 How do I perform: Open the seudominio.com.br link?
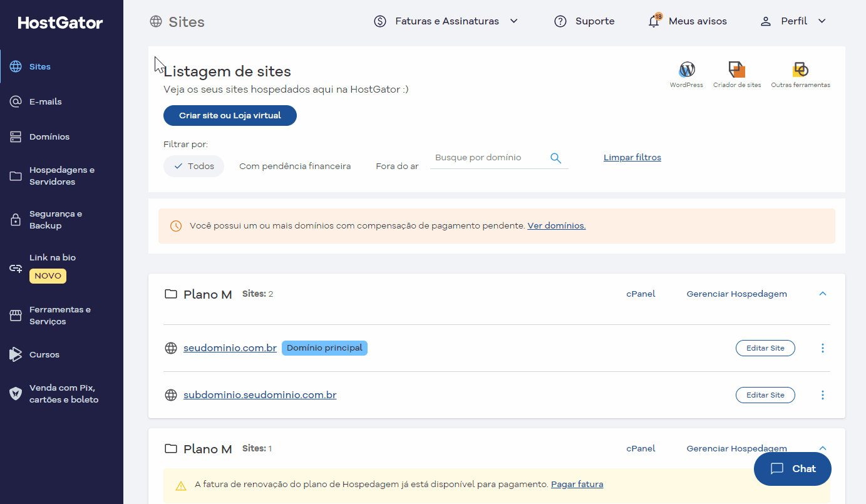pos(230,348)
